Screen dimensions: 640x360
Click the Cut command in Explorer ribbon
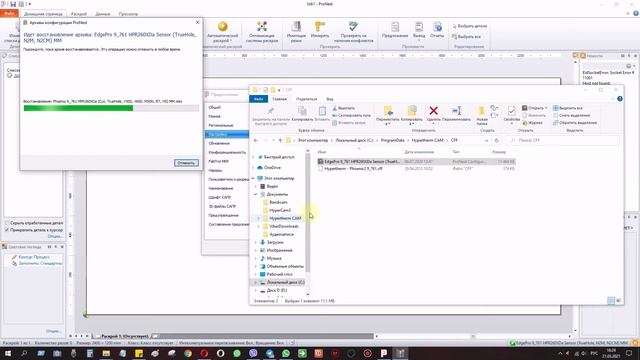[343, 108]
